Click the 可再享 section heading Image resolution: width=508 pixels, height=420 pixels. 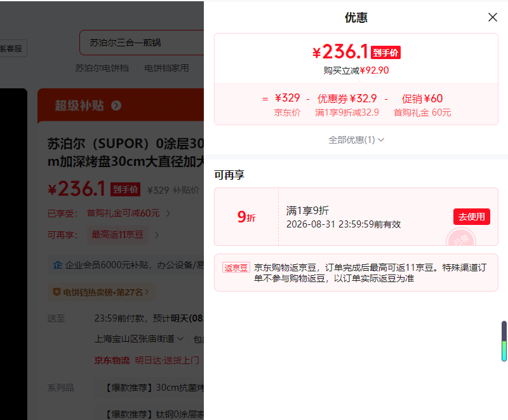tap(229, 175)
